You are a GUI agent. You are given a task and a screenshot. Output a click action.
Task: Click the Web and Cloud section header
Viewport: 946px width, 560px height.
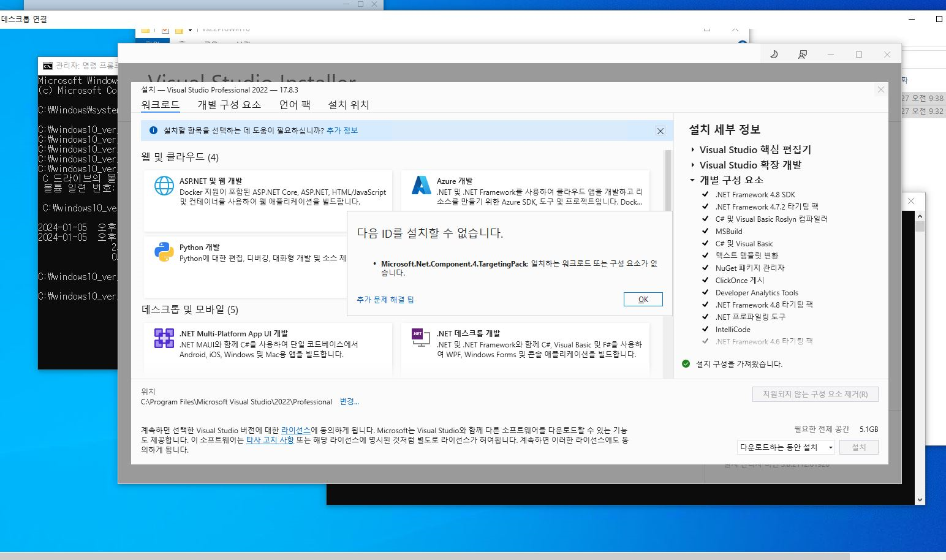(x=180, y=157)
